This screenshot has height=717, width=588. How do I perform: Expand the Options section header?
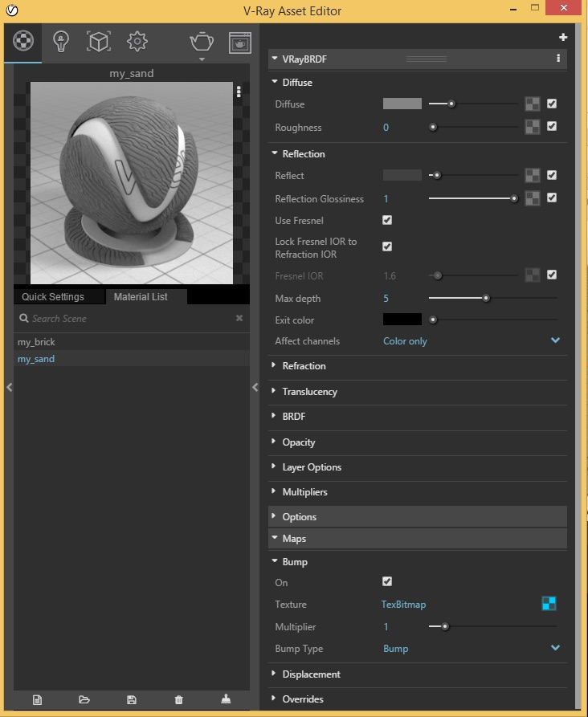[418, 516]
